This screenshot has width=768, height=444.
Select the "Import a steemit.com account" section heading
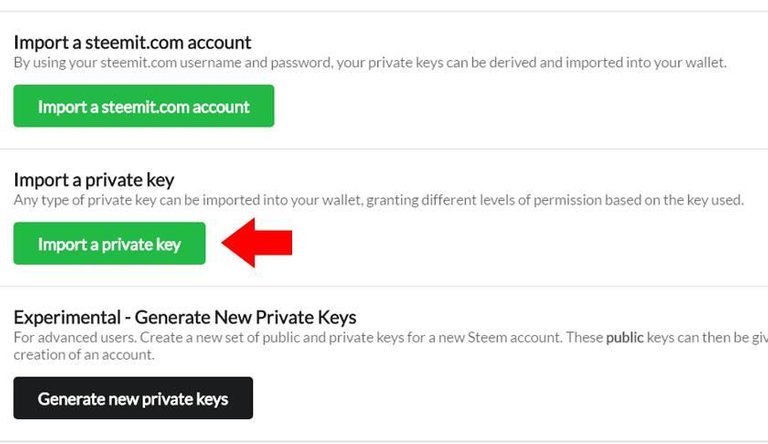pyautogui.click(x=132, y=43)
